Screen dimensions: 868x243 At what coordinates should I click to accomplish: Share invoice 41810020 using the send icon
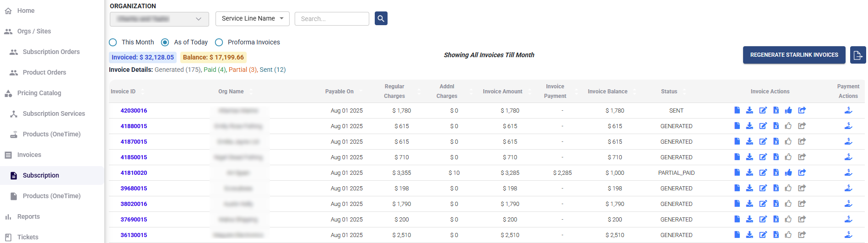[x=802, y=173]
